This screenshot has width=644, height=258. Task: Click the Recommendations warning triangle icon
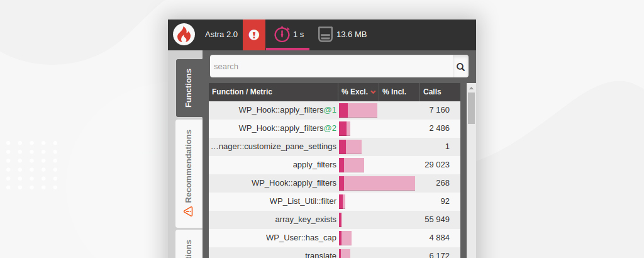click(188, 211)
